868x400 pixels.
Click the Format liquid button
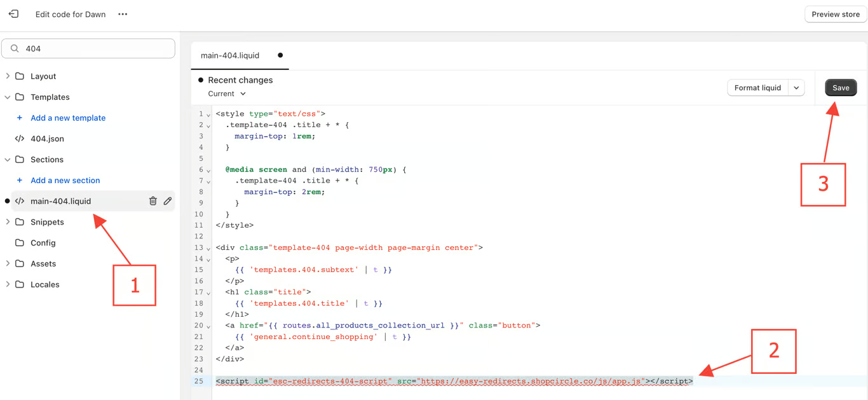(757, 88)
